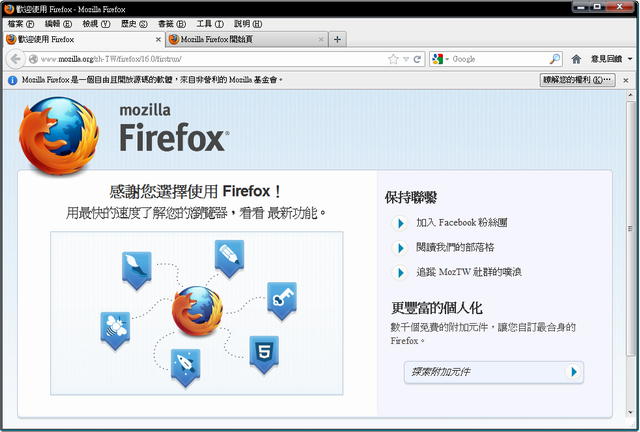The height and width of the screenshot is (432, 640).
Task: Click the search magnifier icon
Action: [x=555, y=59]
